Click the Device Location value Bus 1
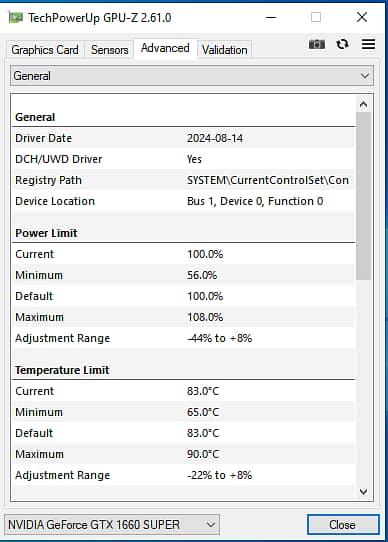 [255, 201]
